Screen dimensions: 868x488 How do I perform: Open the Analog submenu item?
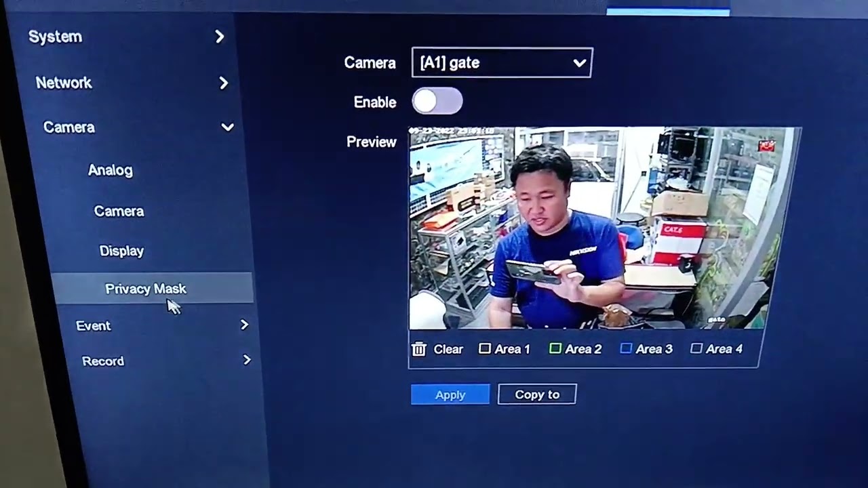(x=111, y=170)
